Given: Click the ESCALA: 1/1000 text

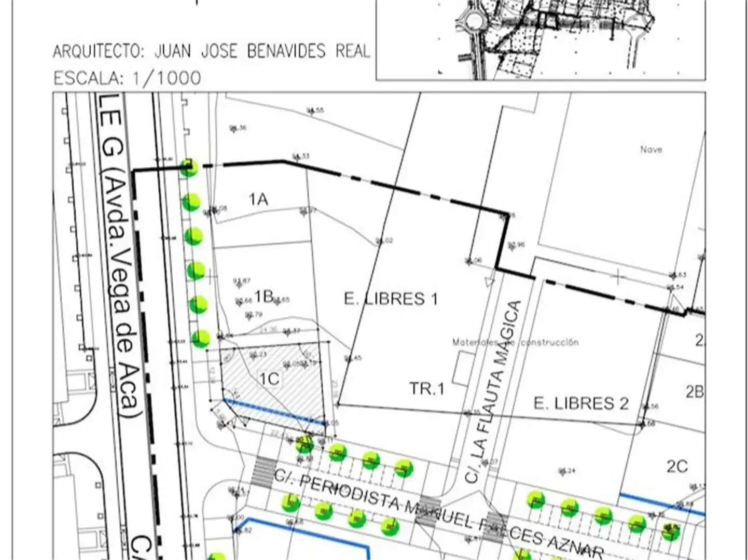Looking at the screenshot, I should pyautogui.click(x=127, y=78).
